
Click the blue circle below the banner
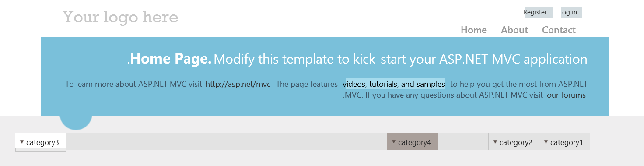(76, 123)
